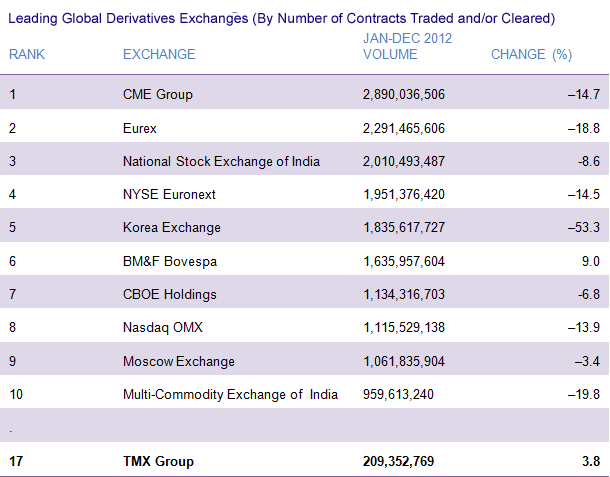Screen dimensions: 610x477
Task: Select the CME Group exchange name
Action: (x=157, y=95)
